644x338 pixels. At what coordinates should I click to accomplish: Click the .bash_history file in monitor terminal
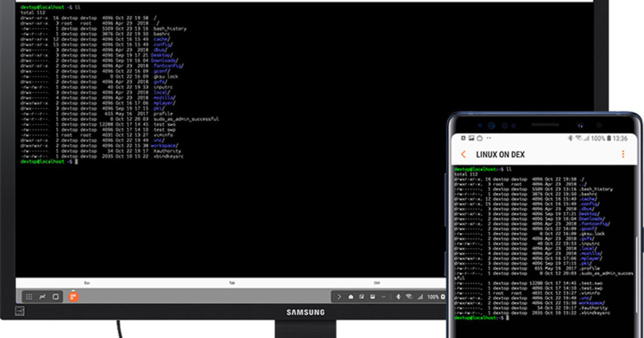[170, 28]
